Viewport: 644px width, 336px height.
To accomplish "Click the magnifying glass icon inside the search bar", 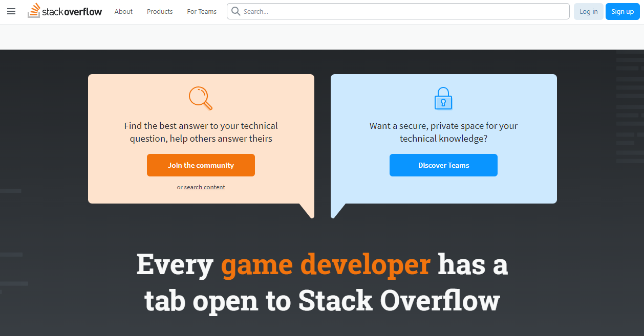I will (x=235, y=11).
